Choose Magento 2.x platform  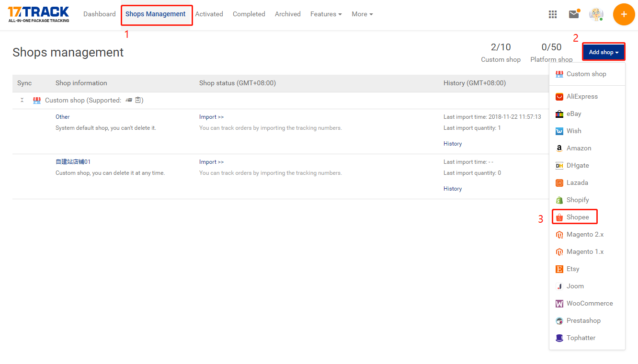tap(587, 235)
